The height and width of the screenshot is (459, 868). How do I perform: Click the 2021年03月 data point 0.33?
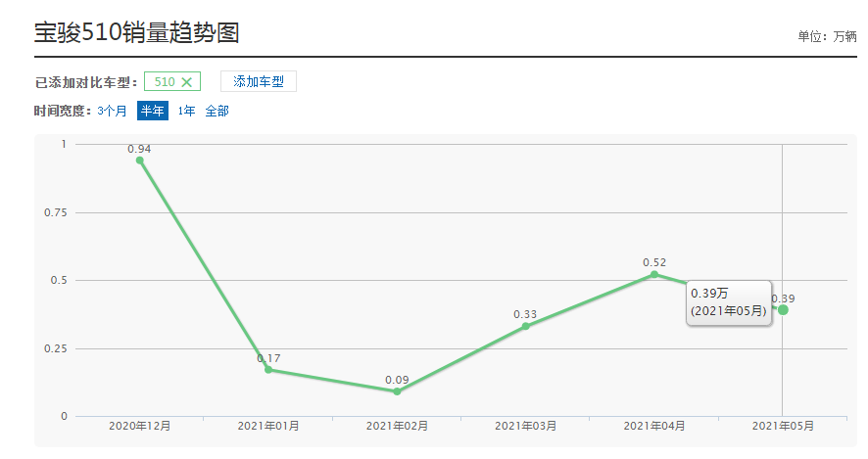click(x=526, y=326)
